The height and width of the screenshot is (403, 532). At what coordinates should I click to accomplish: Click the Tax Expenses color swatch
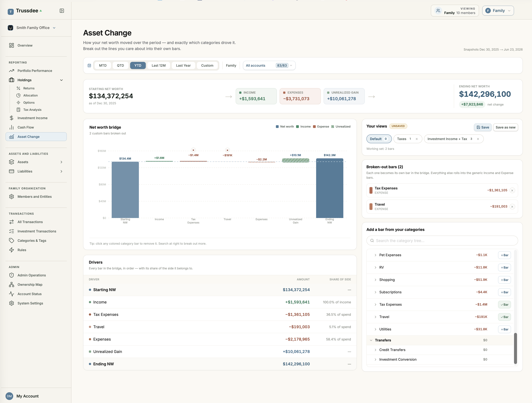click(371, 191)
